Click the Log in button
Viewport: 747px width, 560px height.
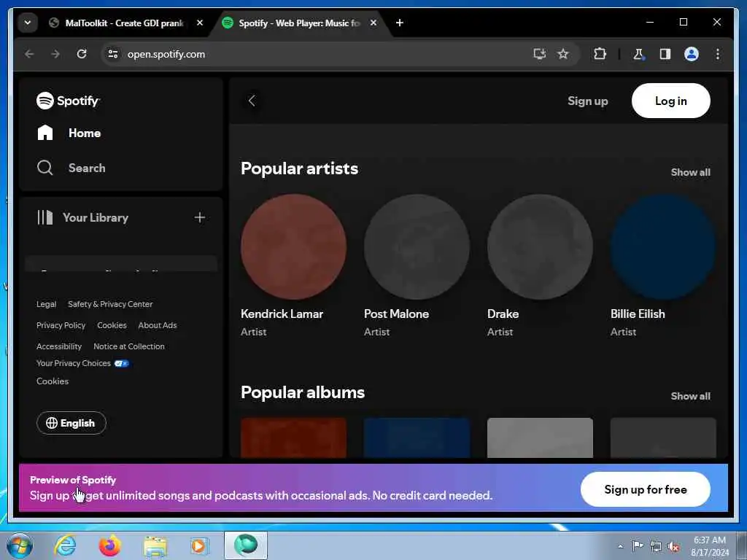pos(671,101)
